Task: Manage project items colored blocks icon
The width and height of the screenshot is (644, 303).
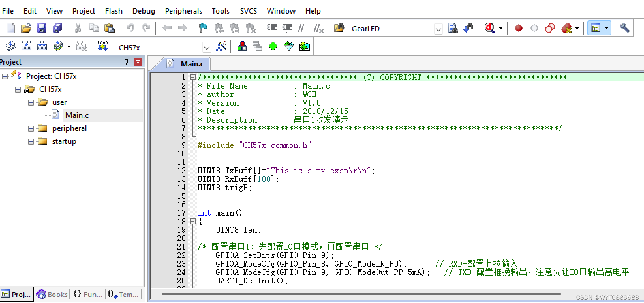Action: (242, 46)
